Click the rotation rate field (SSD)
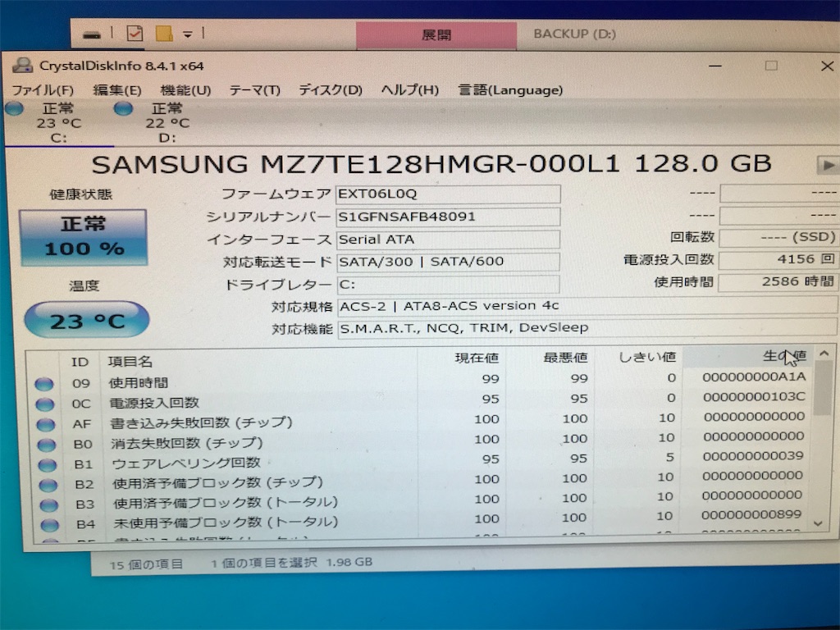The width and height of the screenshot is (840, 630). tap(779, 237)
